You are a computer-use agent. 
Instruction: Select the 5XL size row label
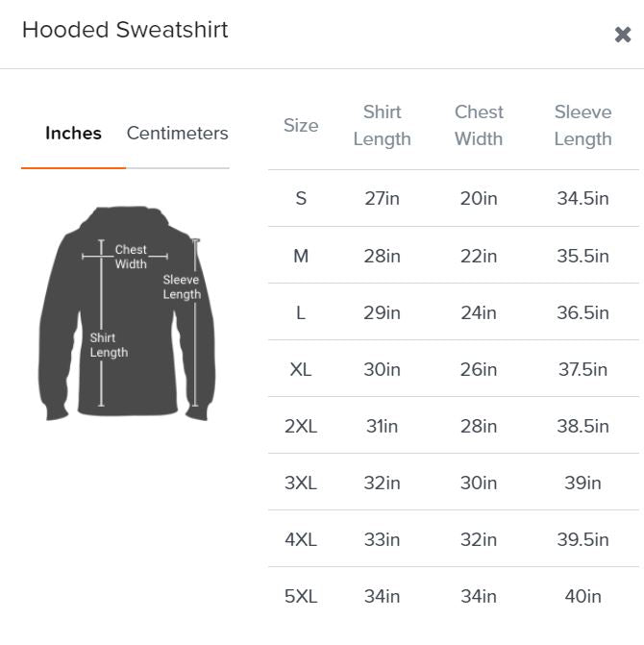[301, 596]
